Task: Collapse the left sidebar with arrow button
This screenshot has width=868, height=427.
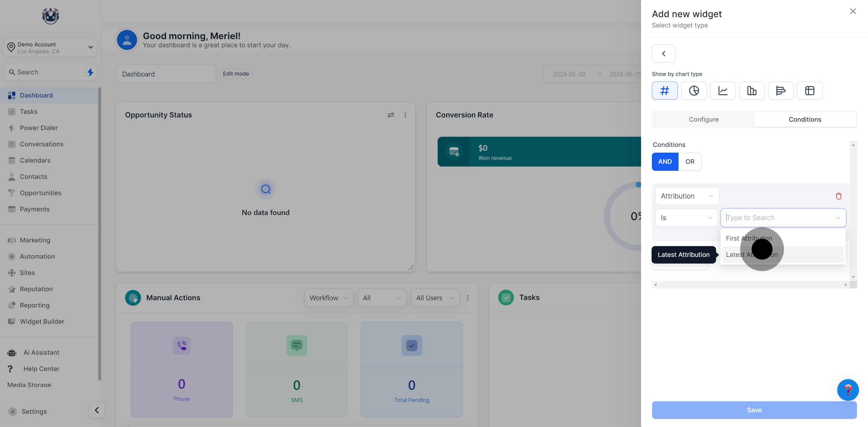Action: (x=96, y=410)
